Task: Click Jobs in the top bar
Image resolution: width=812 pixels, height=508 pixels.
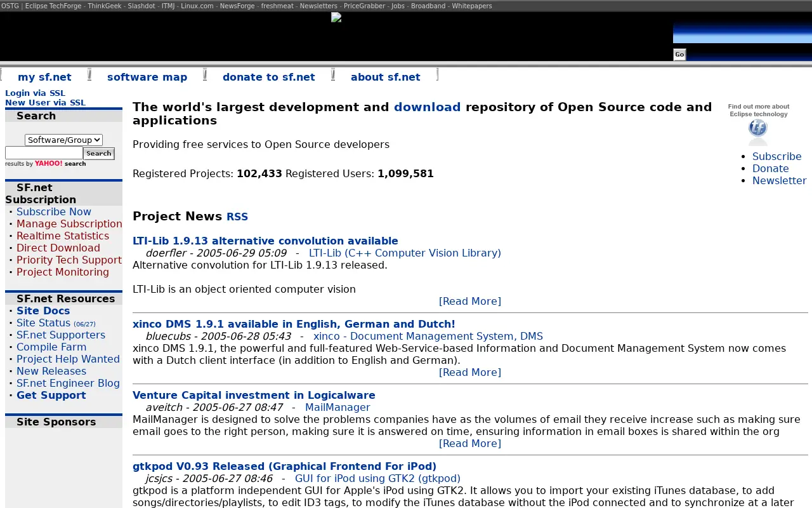Action: (x=398, y=6)
